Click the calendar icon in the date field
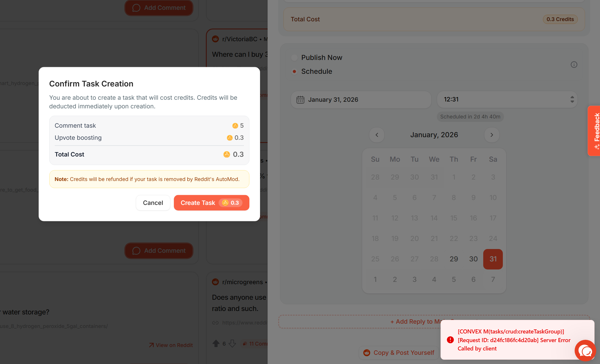Image resolution: width=600 pixels, height=364 pixels. coord(300,100)
